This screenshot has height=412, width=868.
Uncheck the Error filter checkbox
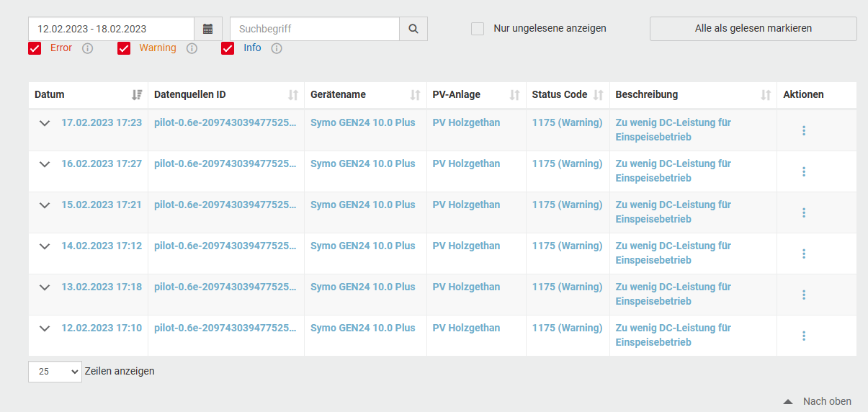point(35,48)
